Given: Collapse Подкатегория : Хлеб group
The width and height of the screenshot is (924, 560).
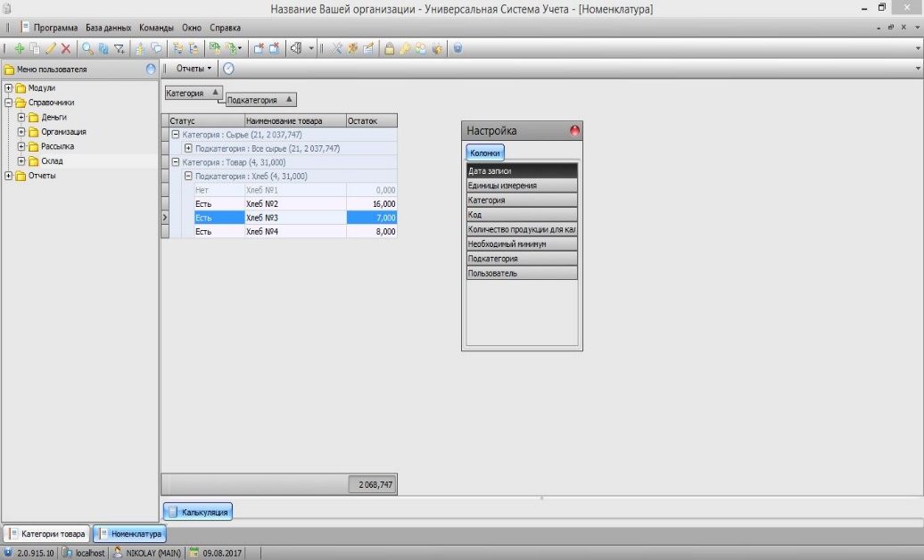Looking at the screenshot, I should coord(188,177).
